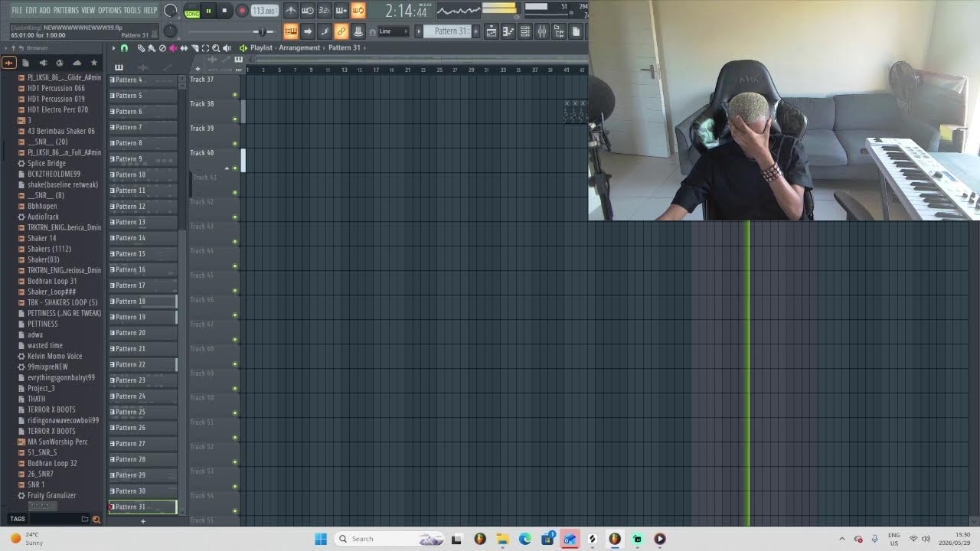Open the system tray hidden icons chevron

point(842,539)
